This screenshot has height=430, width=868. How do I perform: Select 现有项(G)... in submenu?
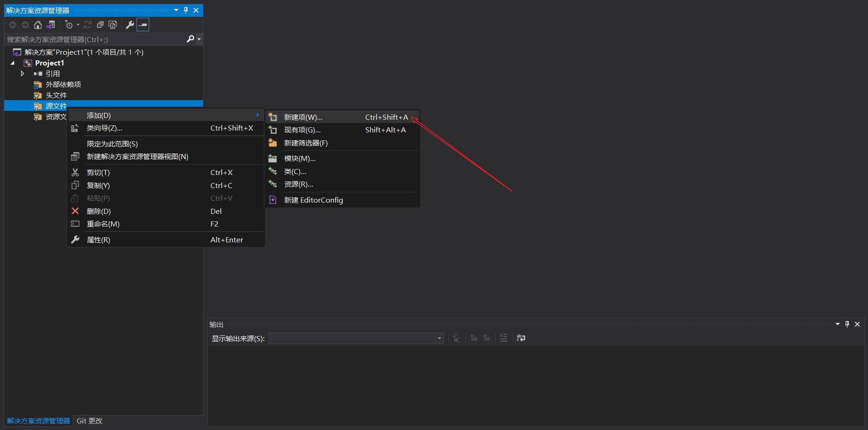pos(342,130)
